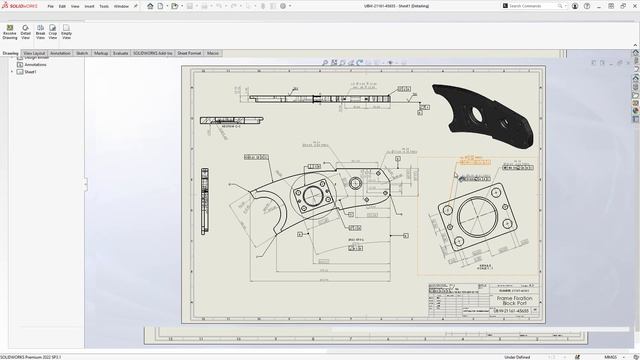Click the Options gear icon in top toolbar
The height and width of the screenshot is (360, 640).
point(283,6)
